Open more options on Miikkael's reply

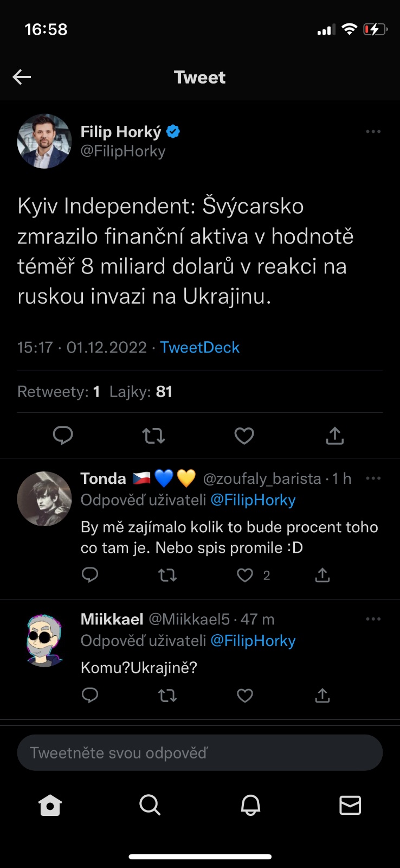(x=373, y=619)
